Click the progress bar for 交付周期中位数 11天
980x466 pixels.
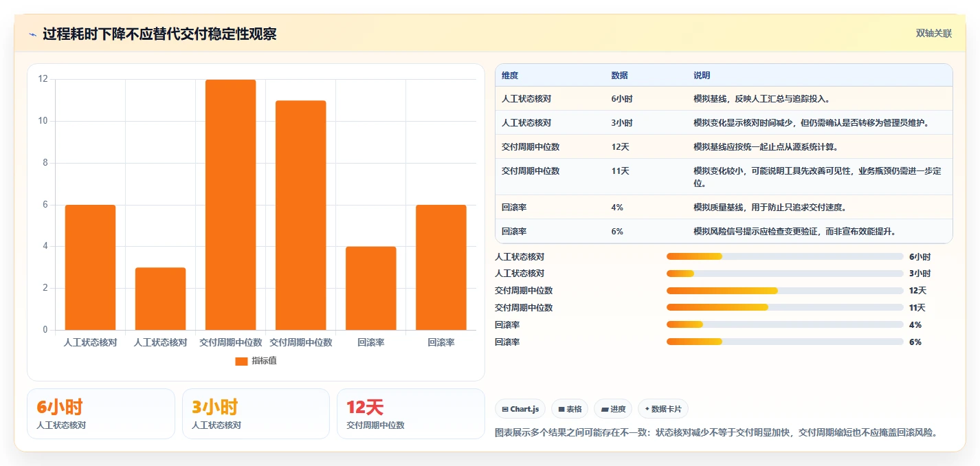[x=785, y=308]
